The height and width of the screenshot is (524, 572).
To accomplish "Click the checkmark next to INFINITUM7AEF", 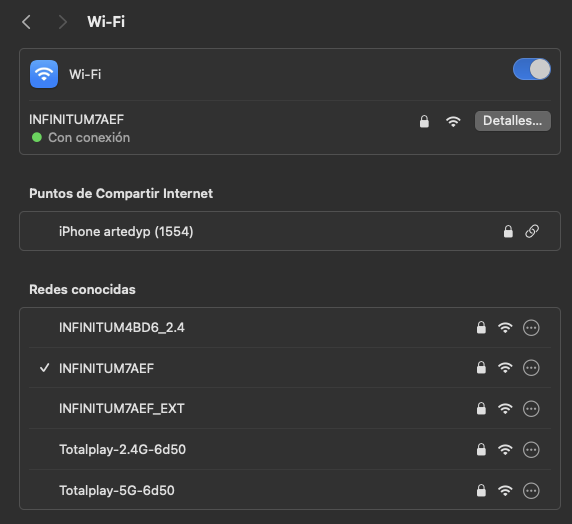I will 45,368.
